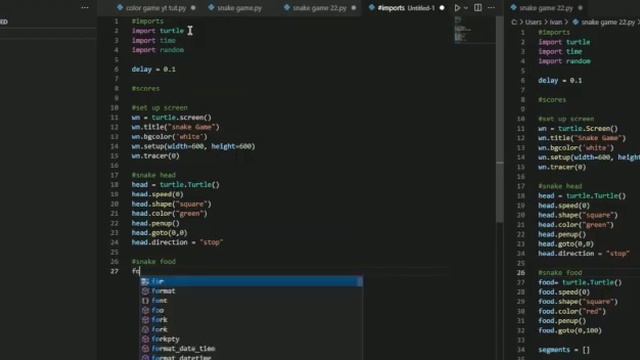Click the 'Users' breadcrumb in right editor
Screen dimensions: 640x360
(533, 22)
